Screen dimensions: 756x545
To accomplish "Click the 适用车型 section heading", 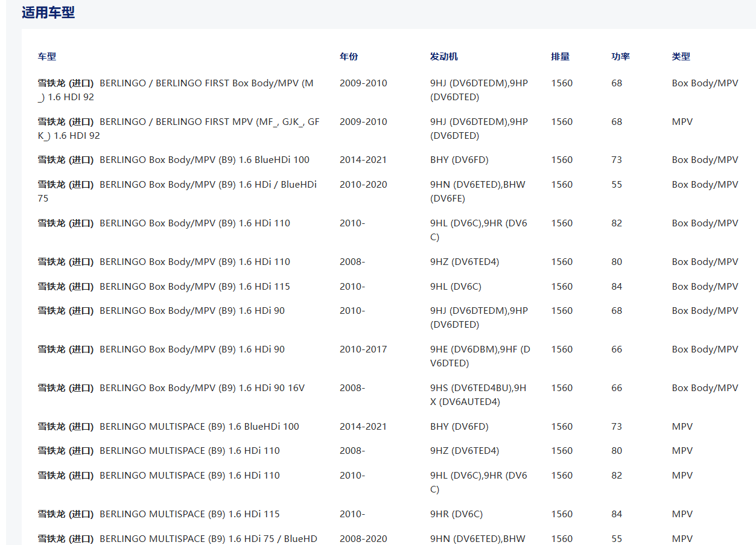I will (x=48, y=13).
